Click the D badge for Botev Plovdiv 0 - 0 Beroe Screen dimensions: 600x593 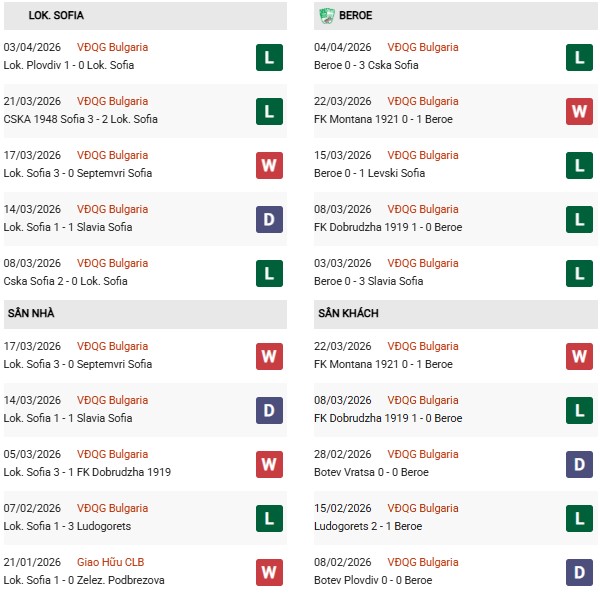pyautogui.click(x=580, y=572)
